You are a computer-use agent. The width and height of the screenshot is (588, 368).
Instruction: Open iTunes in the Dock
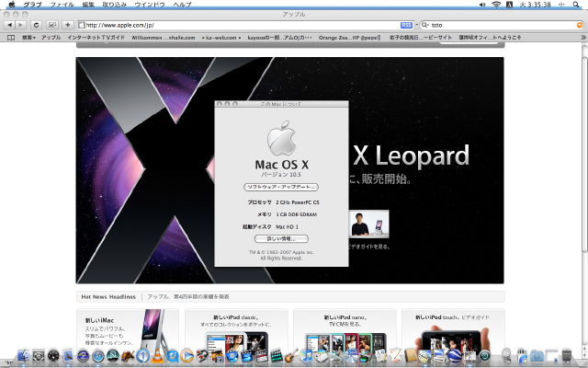click(306, 355)
